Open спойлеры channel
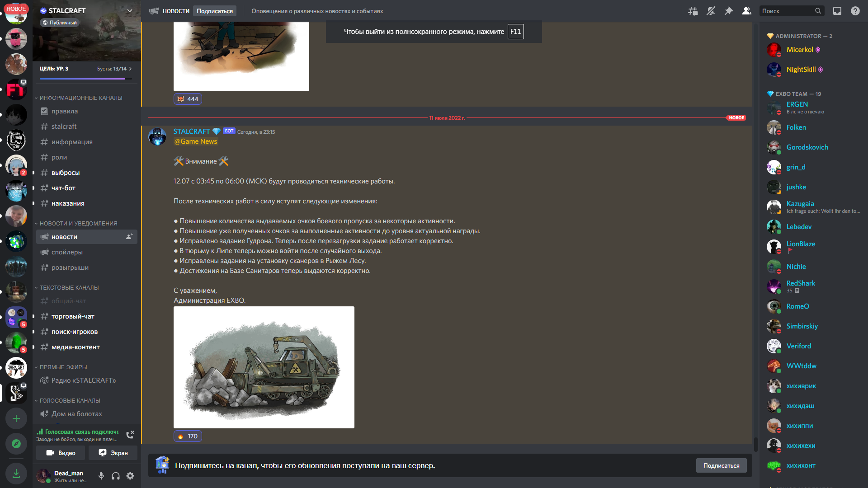The image size is (868, 488). point(87,252)
